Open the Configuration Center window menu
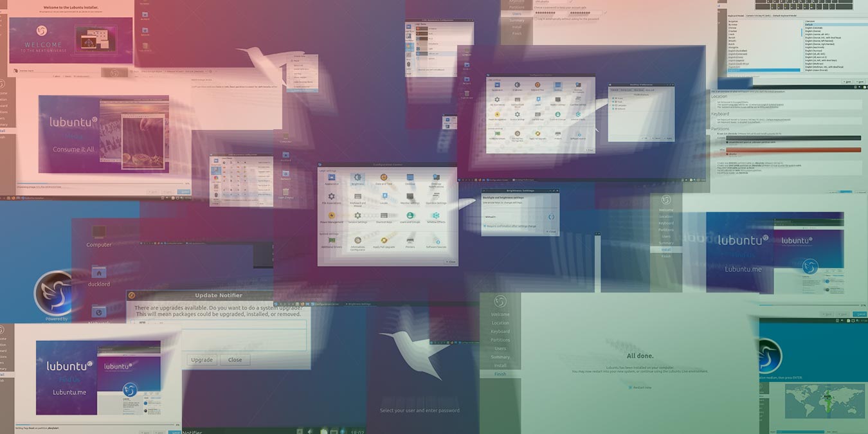 [320, 165]
